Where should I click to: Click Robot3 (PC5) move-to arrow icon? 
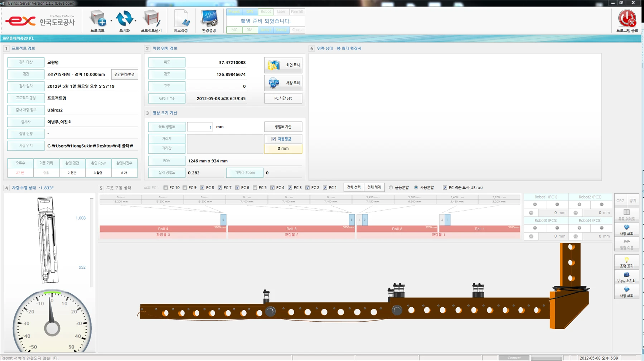click(x=531, y=236)
